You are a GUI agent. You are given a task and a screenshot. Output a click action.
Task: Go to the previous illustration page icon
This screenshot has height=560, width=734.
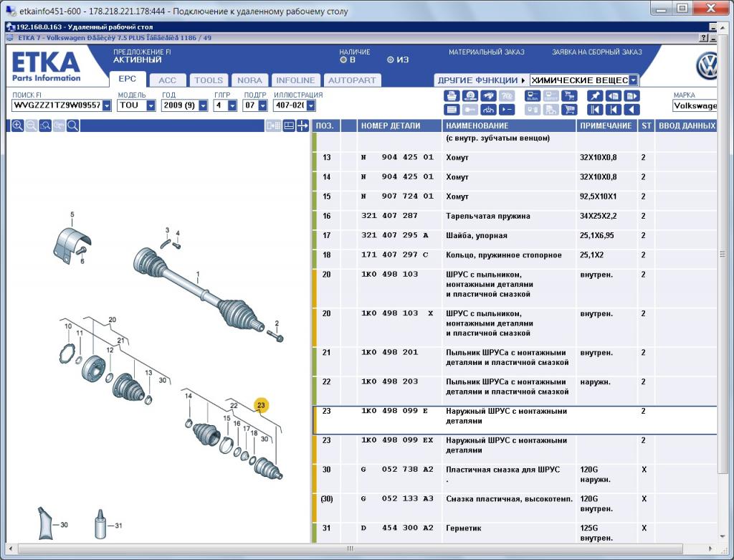tap(614, 96)
